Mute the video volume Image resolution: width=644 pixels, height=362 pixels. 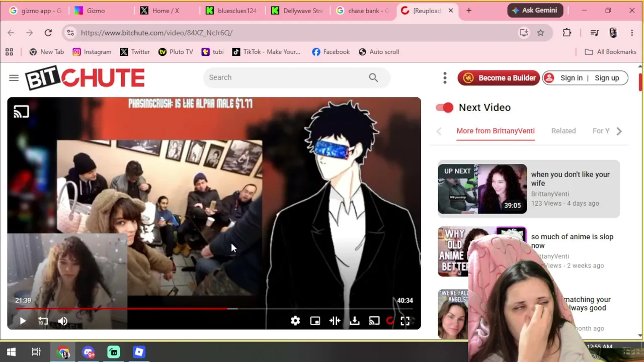point(62,321)
